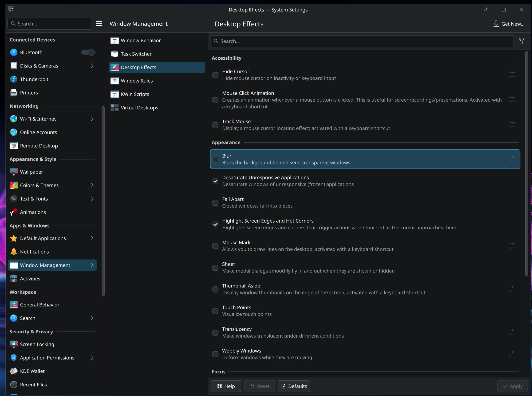The height and width of the screenshot is (396, 532).
Task: Enable the Fall Apart effect checkbox
Action: [215, 203]
